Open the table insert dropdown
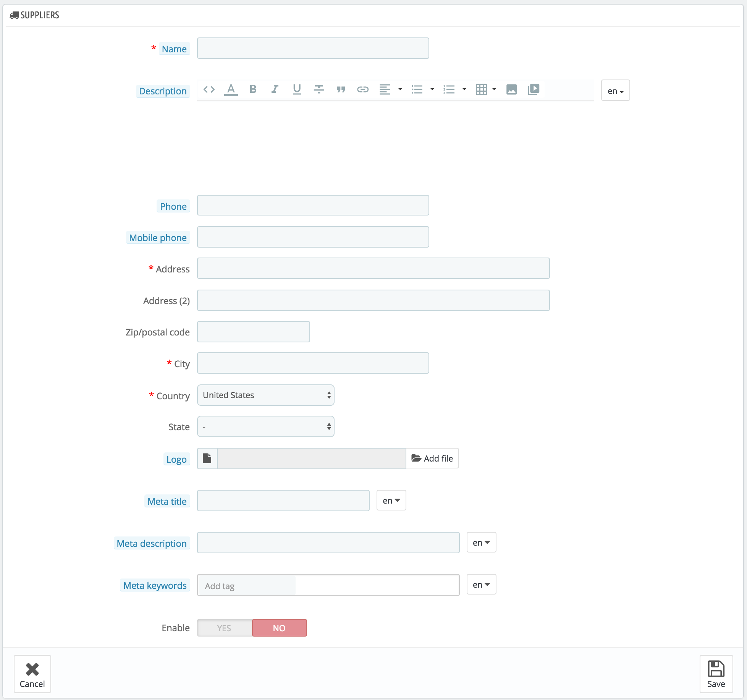The image size is (747, 700). point(486,89)
